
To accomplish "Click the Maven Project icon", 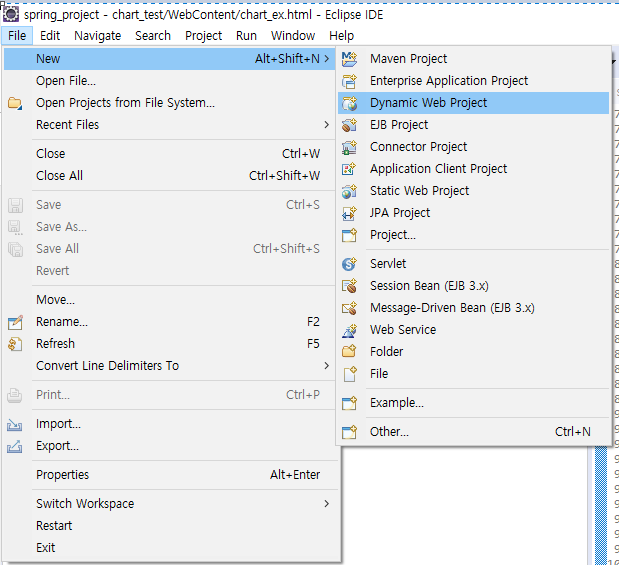I will (349, 59).
